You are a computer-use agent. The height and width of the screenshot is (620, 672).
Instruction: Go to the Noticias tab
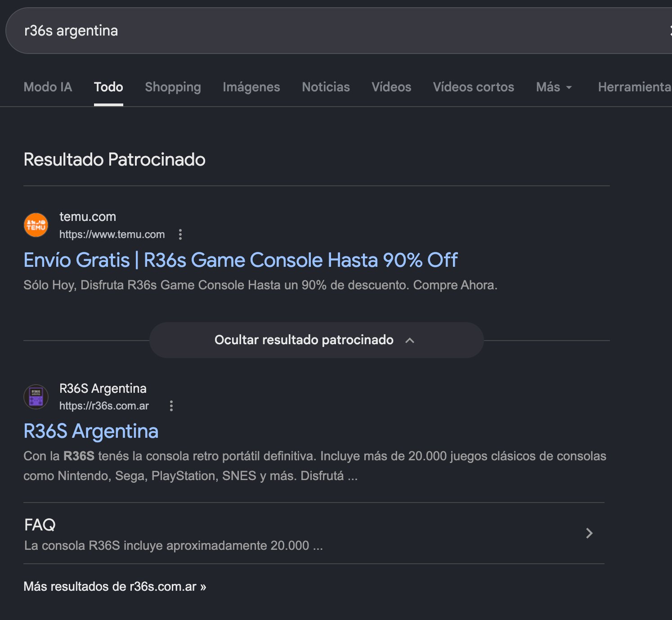(326, 87)
